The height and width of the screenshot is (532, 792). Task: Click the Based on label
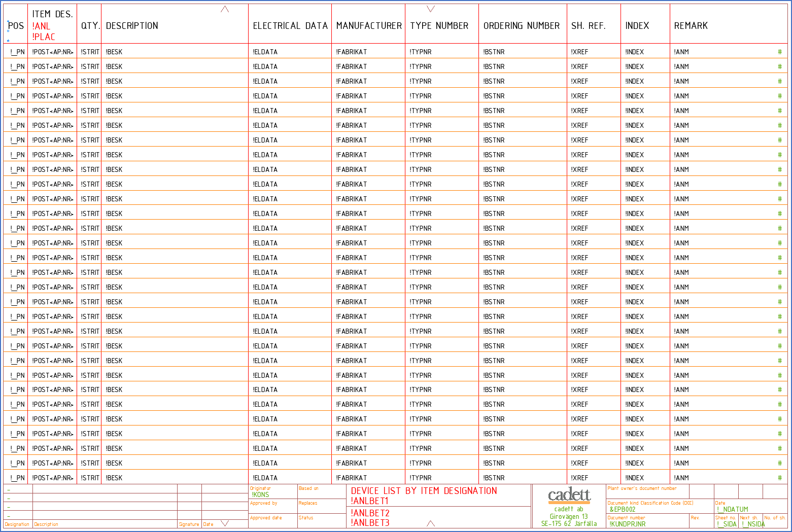pos(308,488)
